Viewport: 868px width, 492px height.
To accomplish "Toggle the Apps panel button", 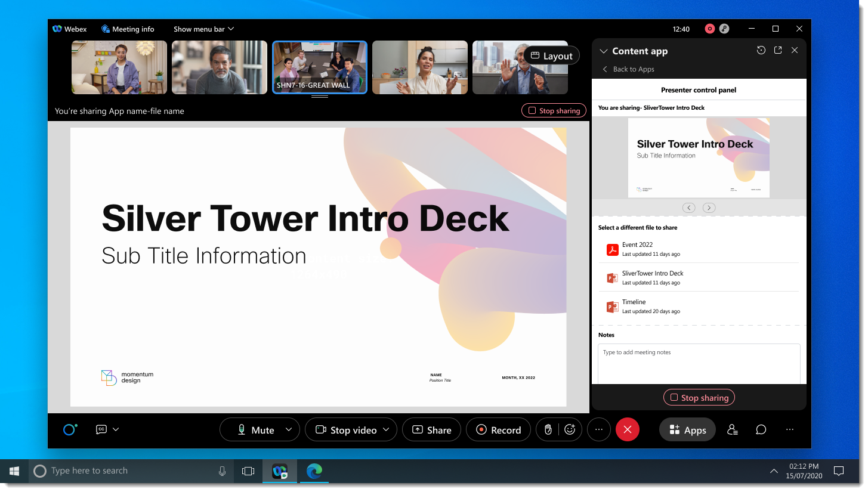I will (x=687, y=430).
